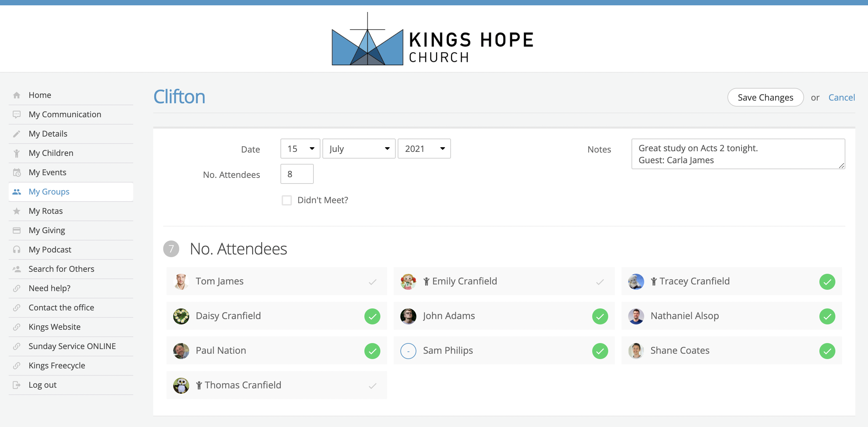Screen dimensions: 868x427
Task: Click the pencil icon next to My Details
Action: coord(17,134)
